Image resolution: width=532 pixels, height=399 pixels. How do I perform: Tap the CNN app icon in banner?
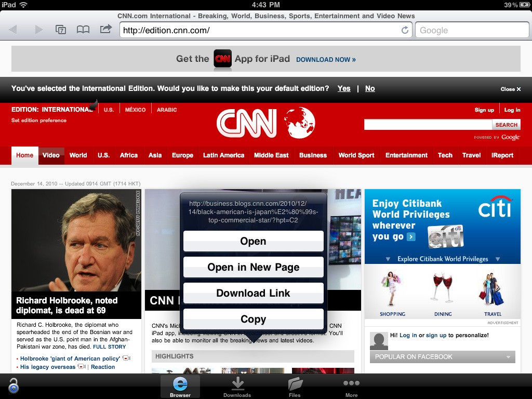(222, 59)
